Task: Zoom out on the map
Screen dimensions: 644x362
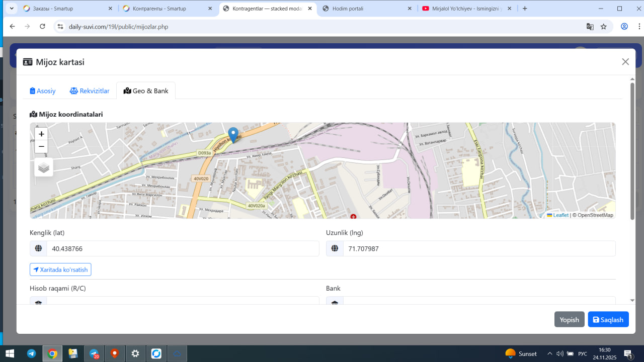Action: click(x=41, y=147)
